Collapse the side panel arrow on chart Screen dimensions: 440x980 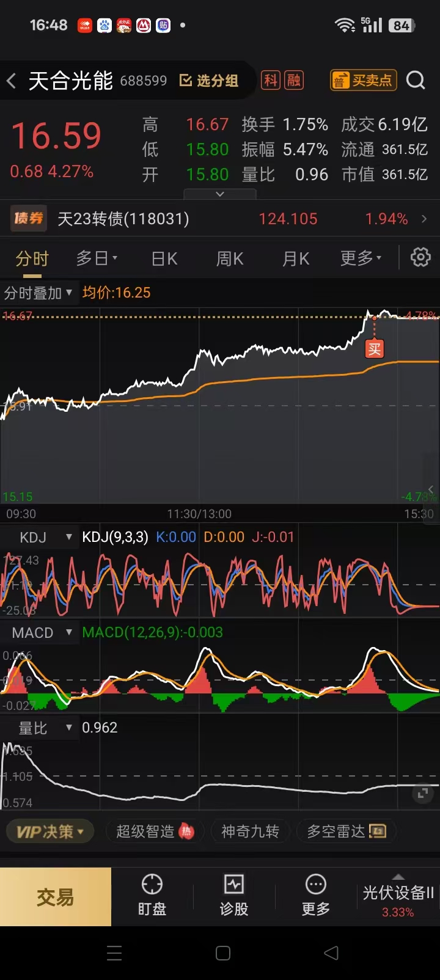tap(431, 489)
